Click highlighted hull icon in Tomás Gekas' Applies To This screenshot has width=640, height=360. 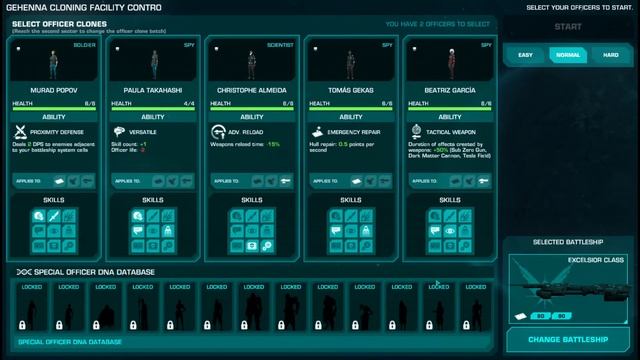pyautogui.click(x=356, y=181)
